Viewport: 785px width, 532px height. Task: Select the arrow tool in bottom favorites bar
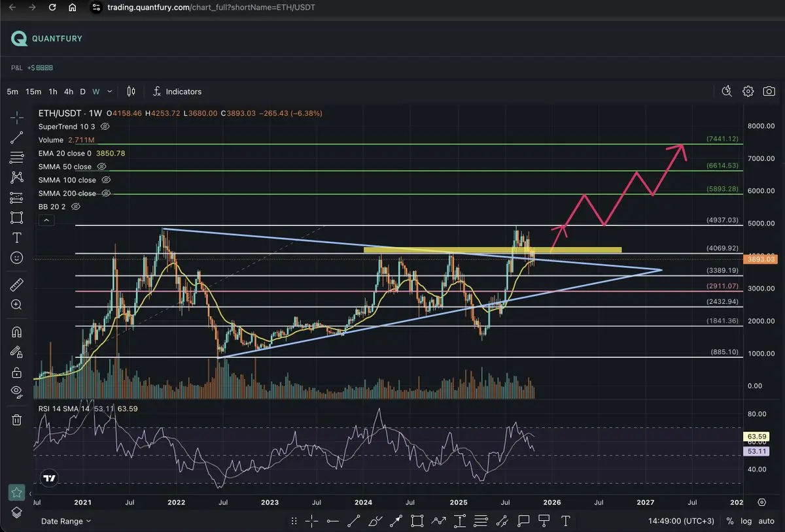(396, 521)
